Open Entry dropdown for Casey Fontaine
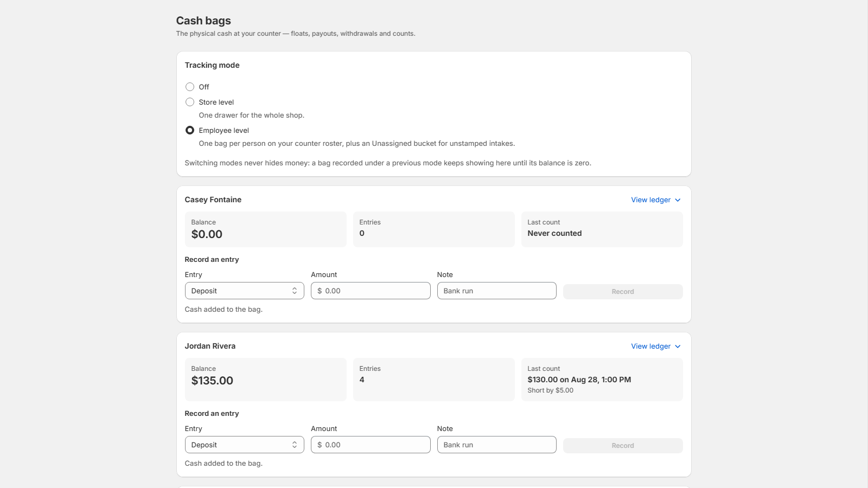The width and height of the screenshot is (868, 488). [x=245, y=291]
